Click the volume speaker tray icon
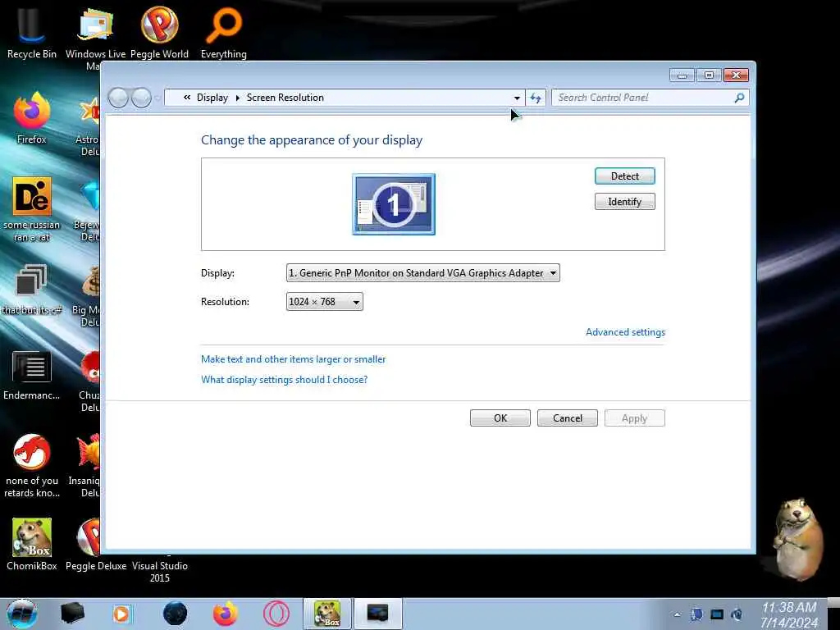 click(x=737, y=614)
